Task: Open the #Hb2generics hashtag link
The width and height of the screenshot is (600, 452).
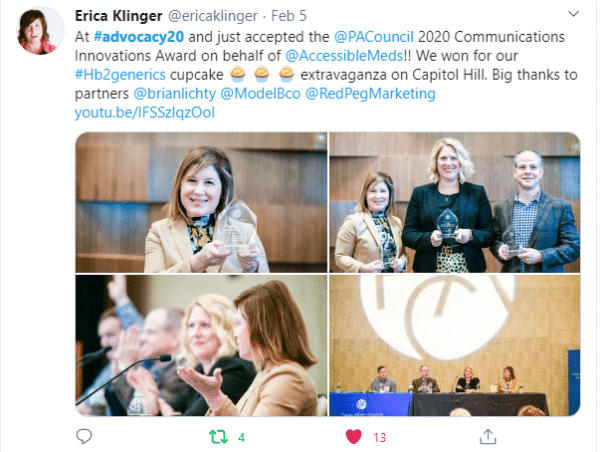Action: tap(120, 75)
